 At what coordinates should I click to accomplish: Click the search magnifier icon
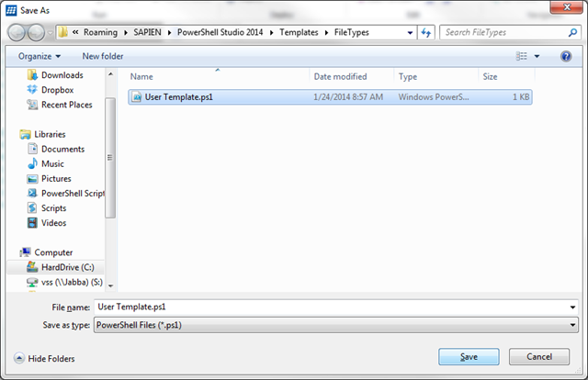(572, 33)
